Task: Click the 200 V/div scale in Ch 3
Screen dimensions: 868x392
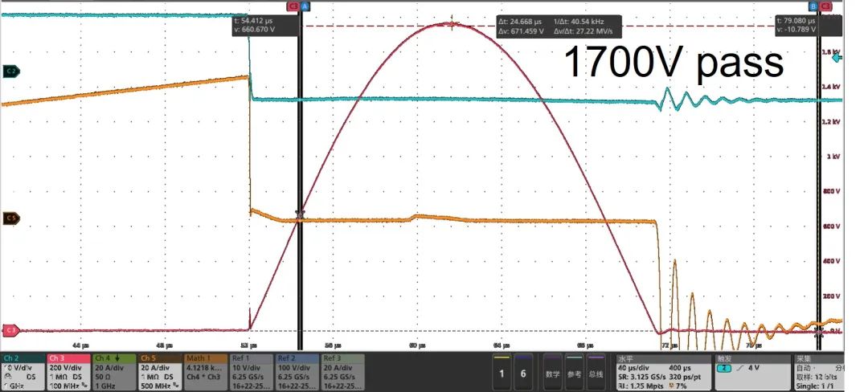Action: tap(65, 367)
